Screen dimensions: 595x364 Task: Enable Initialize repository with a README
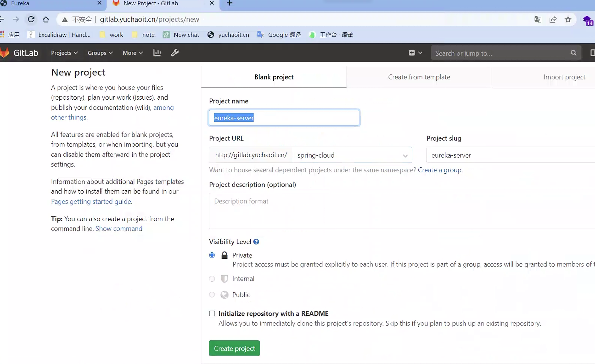(212, 313)
